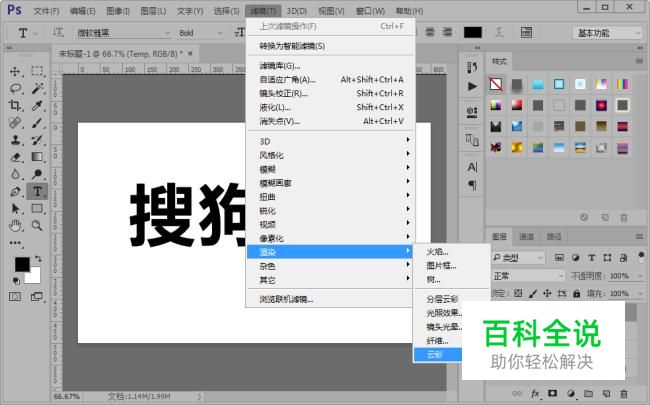Toggle the layer filtering on/off switch
The image size is (650, 405).
[641, 257]
